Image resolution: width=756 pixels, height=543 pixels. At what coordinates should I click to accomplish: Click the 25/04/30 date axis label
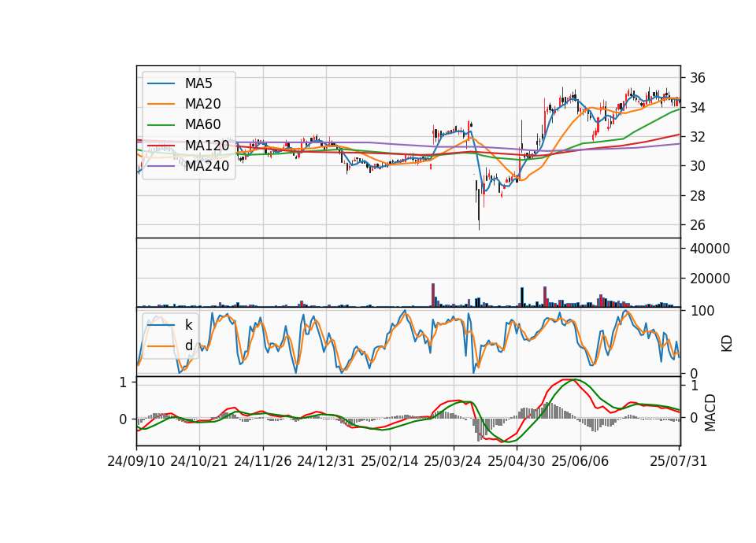(x=517, y=462)
